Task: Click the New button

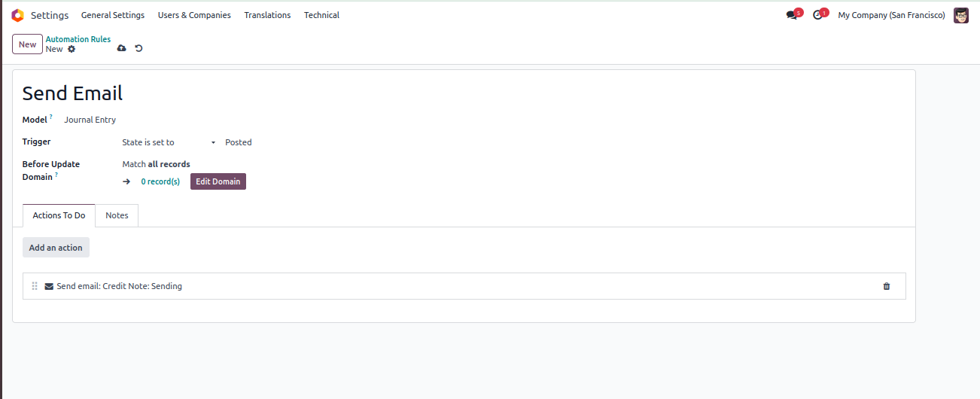Action: click(27, 44)
